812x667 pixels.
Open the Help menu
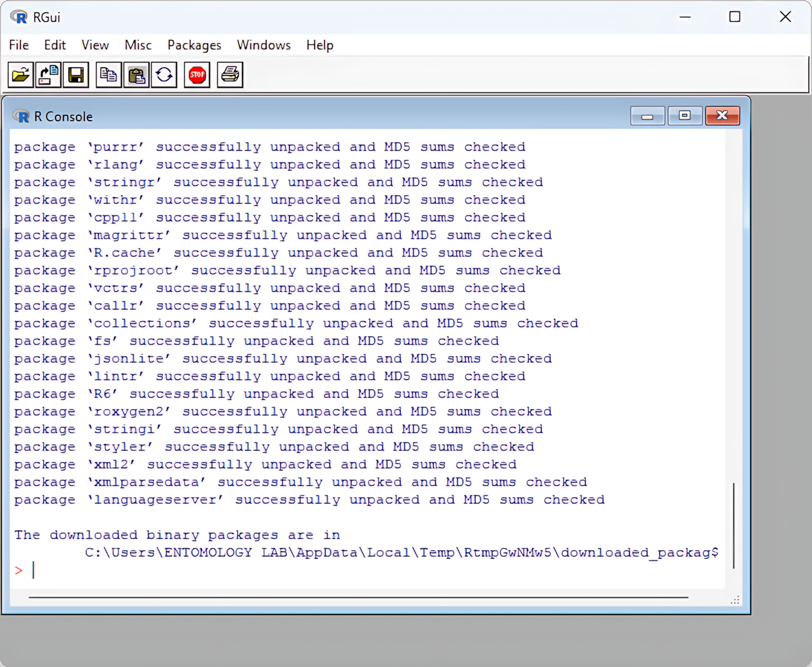(320, 45)
